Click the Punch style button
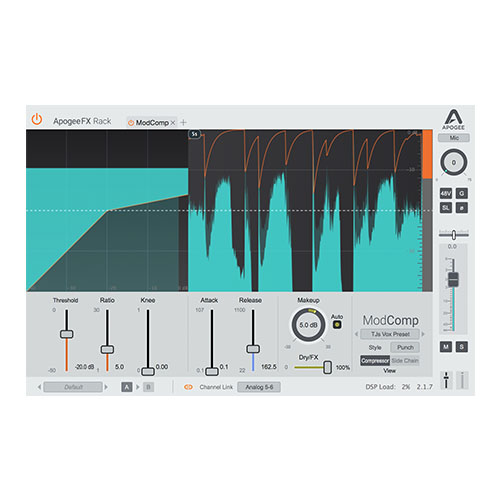 click(x=405, y=347)
